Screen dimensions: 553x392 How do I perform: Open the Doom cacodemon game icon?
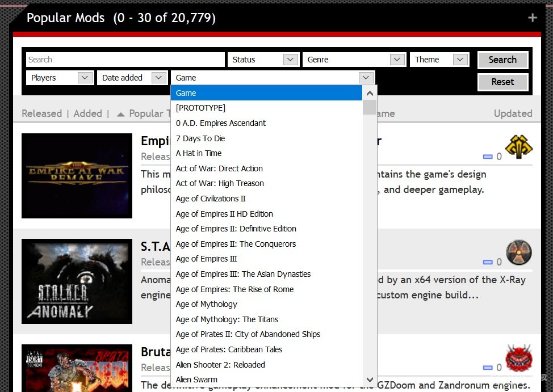(519, 358)
